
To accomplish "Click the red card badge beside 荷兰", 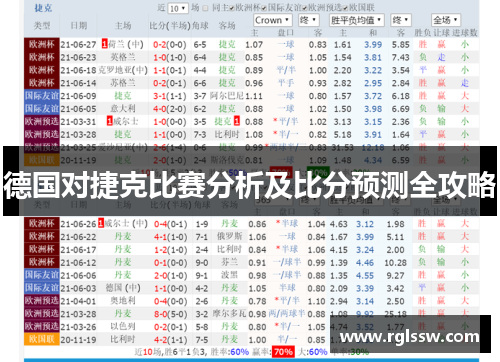I will pyautogui.click(x=105, y=44).
